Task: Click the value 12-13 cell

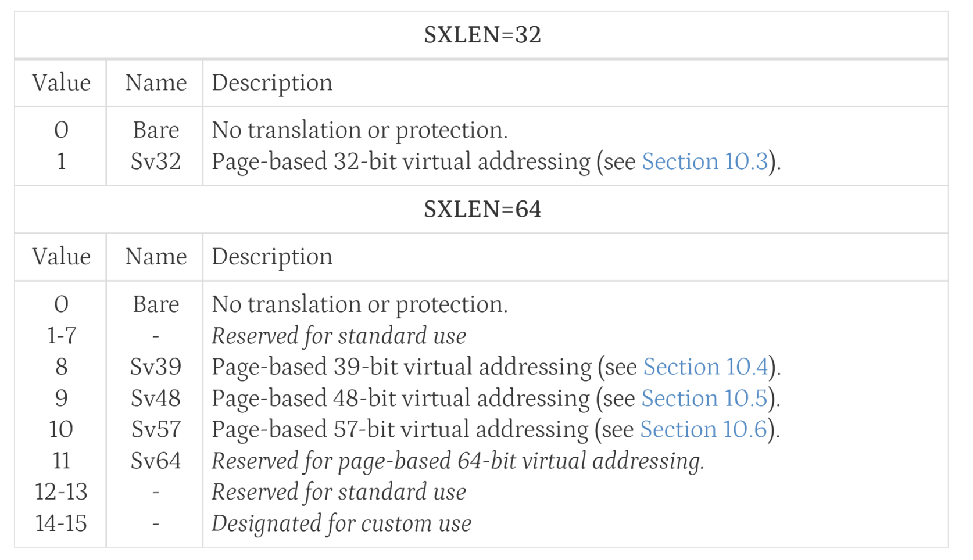Action: pyautogui.click(x=61, y=492)
